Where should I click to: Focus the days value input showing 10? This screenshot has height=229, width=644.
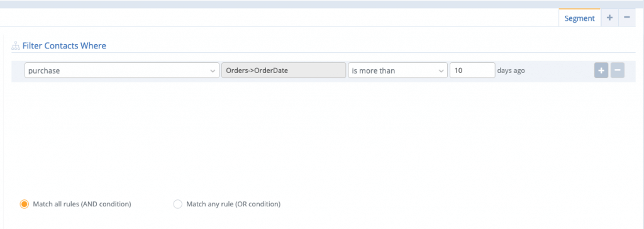pos(472,70)
